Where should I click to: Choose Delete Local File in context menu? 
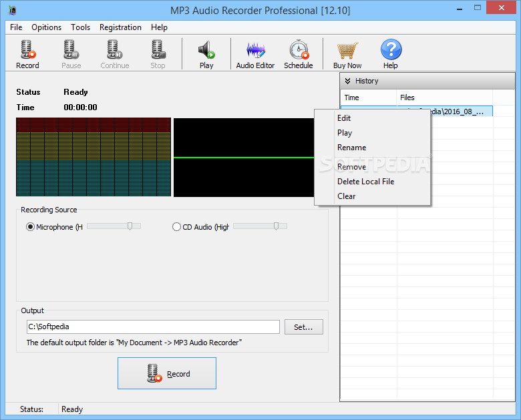click(372, 182)
